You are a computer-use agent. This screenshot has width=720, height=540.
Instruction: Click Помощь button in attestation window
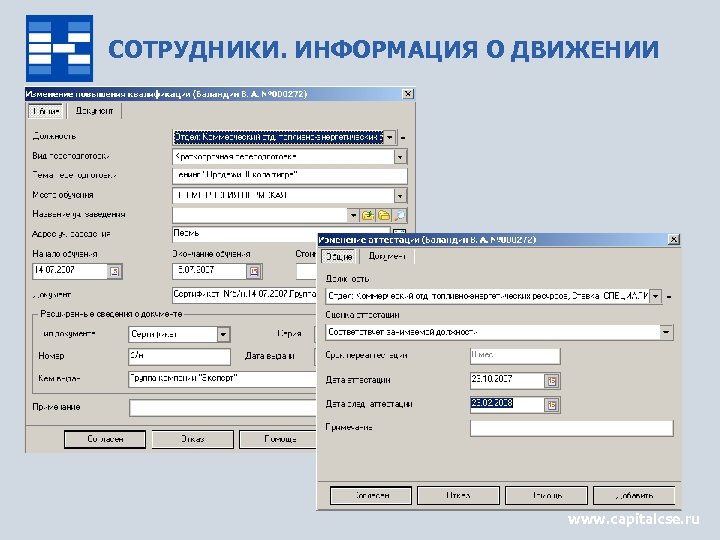click(x=546, y=496)
